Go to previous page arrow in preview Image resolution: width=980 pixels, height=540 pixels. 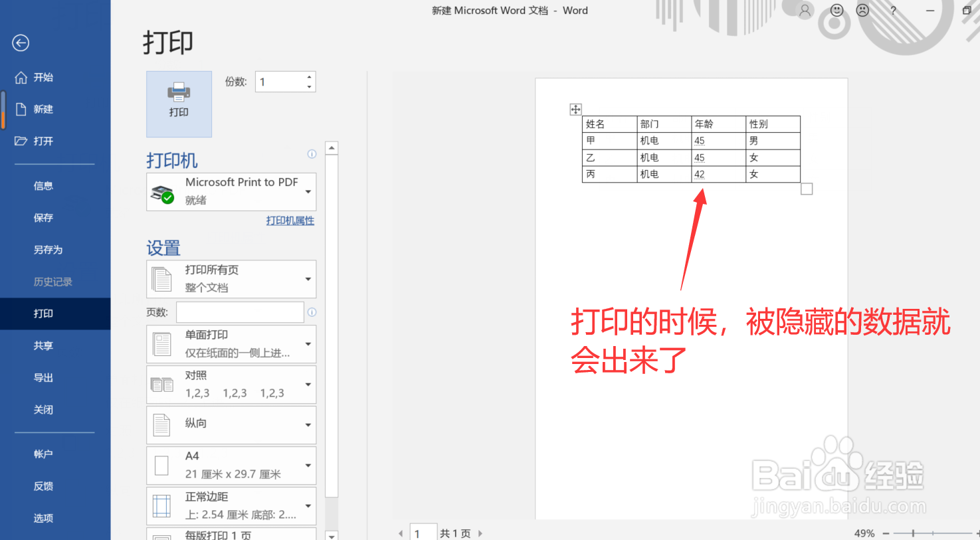(x=401, y=533)
